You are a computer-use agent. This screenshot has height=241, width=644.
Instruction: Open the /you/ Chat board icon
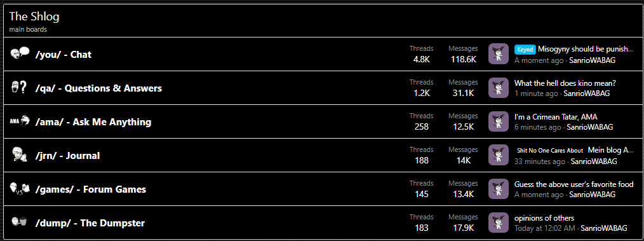[x=20, y=54]
